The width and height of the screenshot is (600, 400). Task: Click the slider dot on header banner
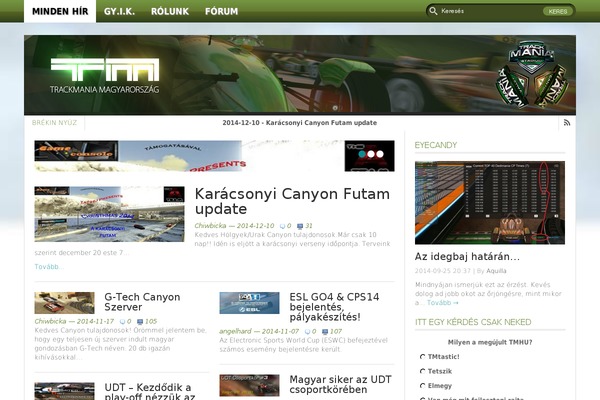[335, 108]
